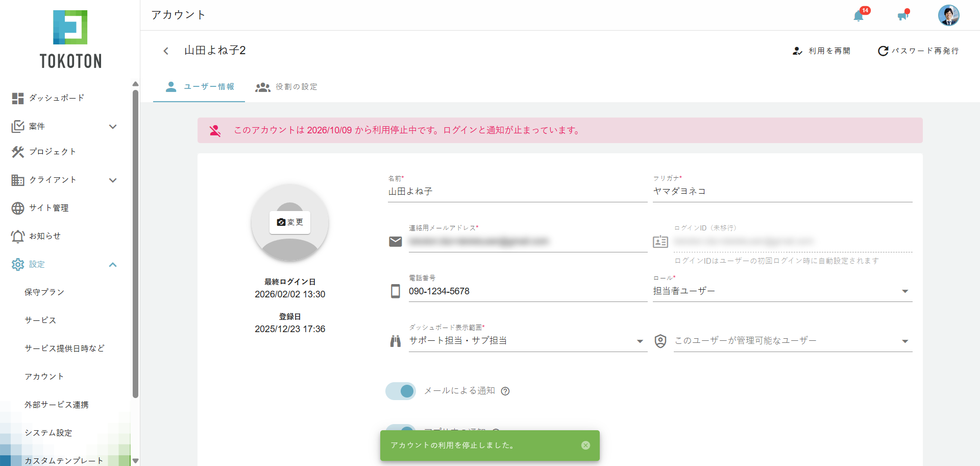Click the 最終ログイン日 value 2026/02/02 13:30
980x466 pixels.
[290, 294]
